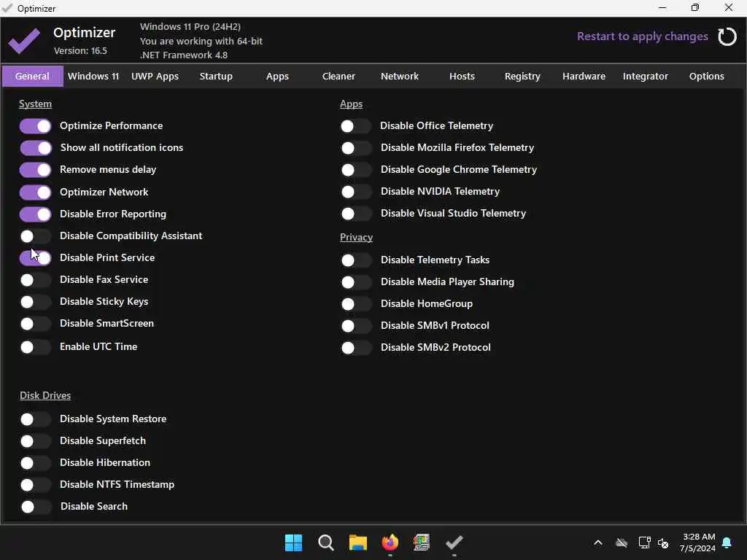The width and height of the screenshot is (747, 560).
Task: Toggle Remove menus delay switch
Action: [x=35, y=170]
